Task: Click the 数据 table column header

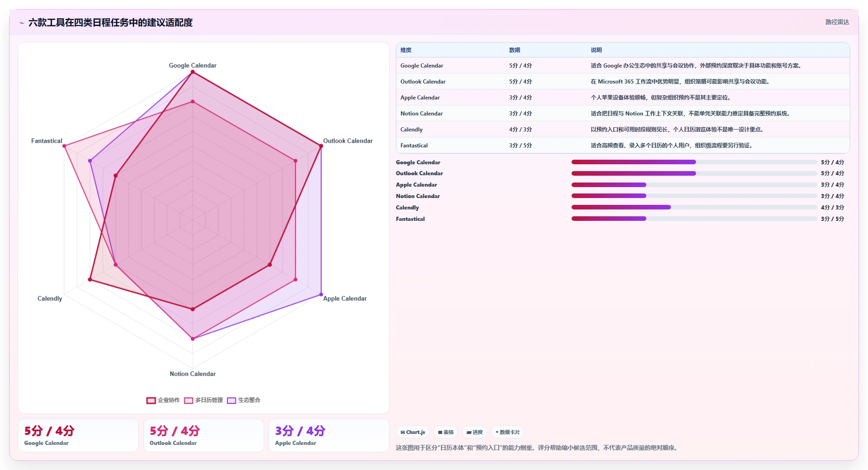Action: [515, 50]
